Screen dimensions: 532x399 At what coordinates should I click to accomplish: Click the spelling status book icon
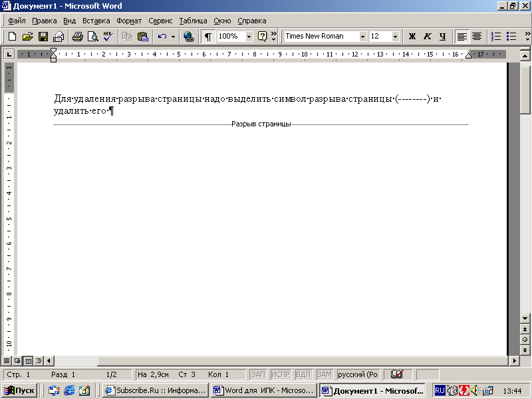[397, 374]
